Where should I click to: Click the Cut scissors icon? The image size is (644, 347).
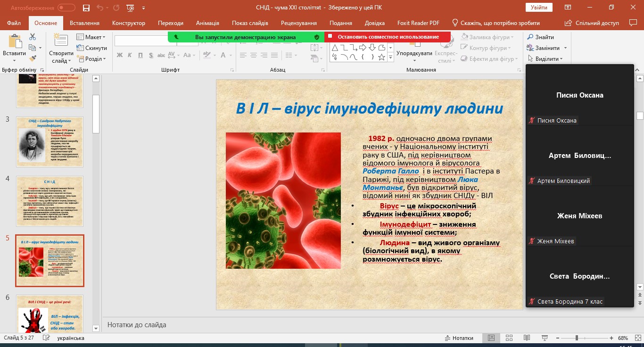[x=33, y=37]
